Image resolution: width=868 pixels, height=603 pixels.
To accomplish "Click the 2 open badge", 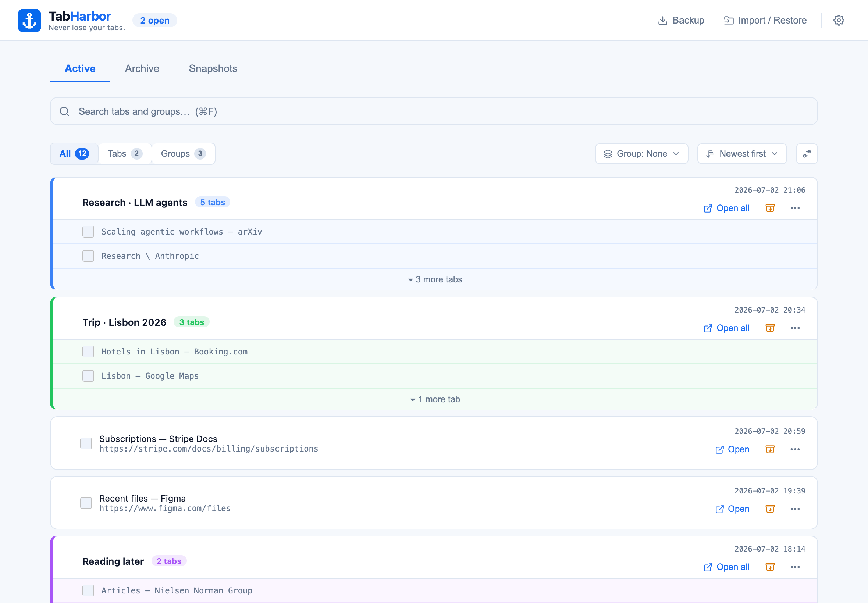I will (x=154, y=20).
